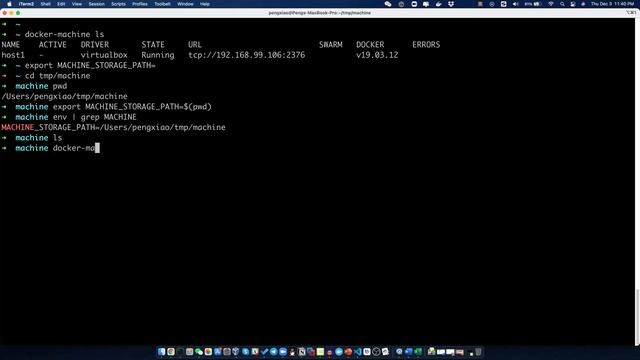Open the View menu
Image resolution: width=640 pixels, height=360 pixels.
pos(77,4)
